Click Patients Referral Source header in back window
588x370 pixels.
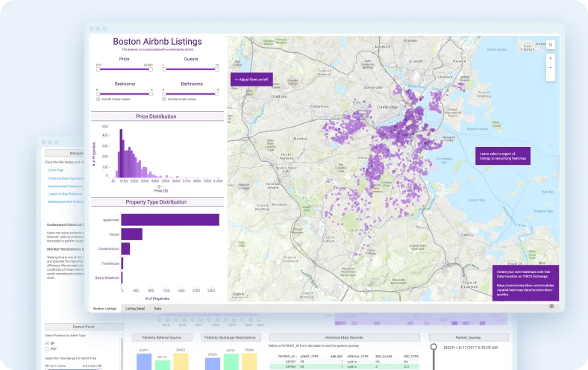click(x=162, y=338)
